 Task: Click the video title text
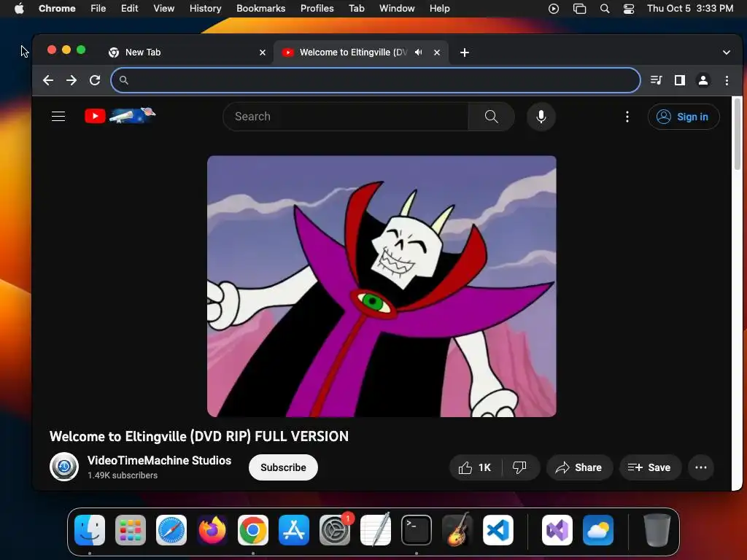pyautogui.click(x=199, y=436)
